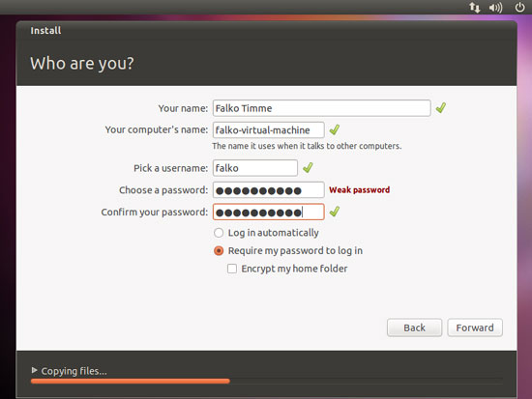Click the Pick a username: label

(170, 168)
